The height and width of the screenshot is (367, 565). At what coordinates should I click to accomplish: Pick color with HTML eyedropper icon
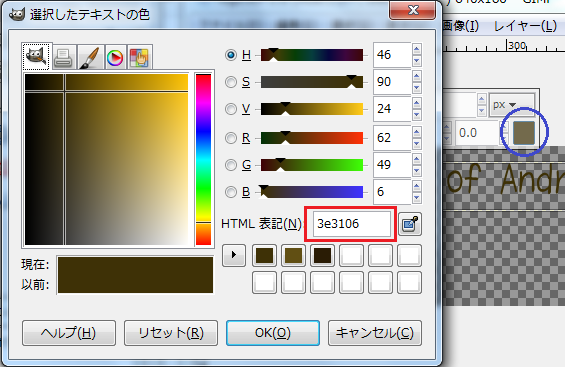(x=410, y=224)
